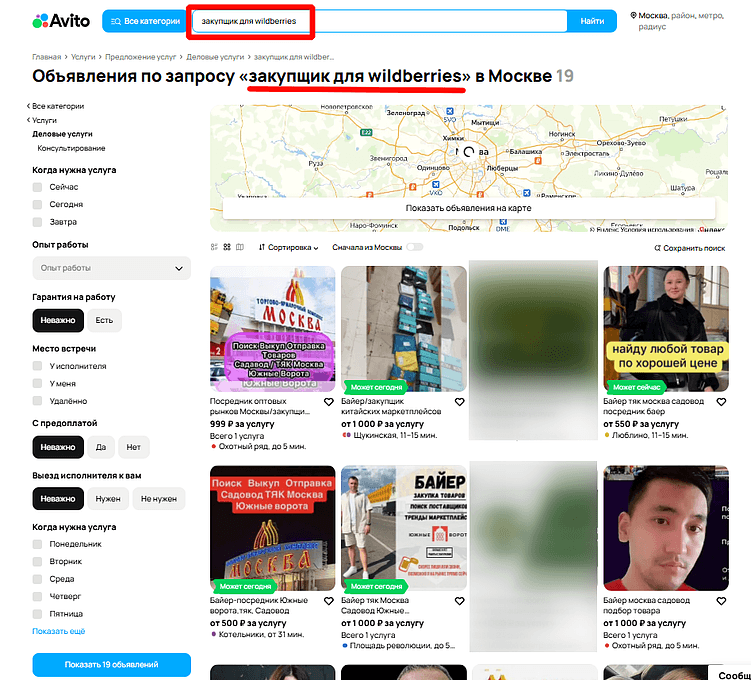Image resolution: width=751 pixels, height=680 pixels.
Task: Favorite the Посредник оптовых рынков listing
Action: coord(329,402)
